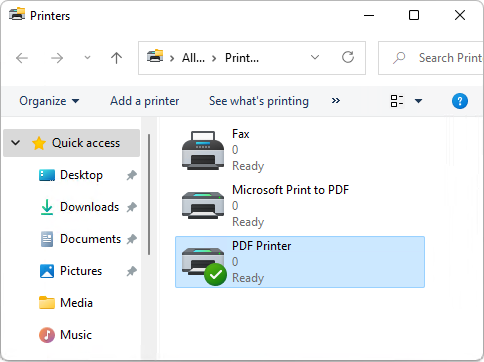Open help with the question mark icon
484x362 pixels.
[460, 101]
